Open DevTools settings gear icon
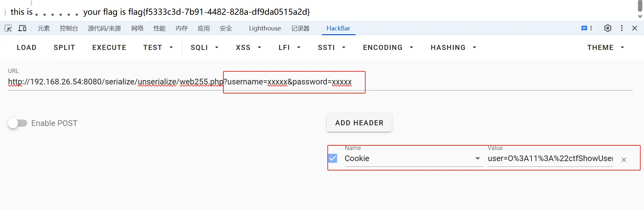 click(x=607, y=28)
